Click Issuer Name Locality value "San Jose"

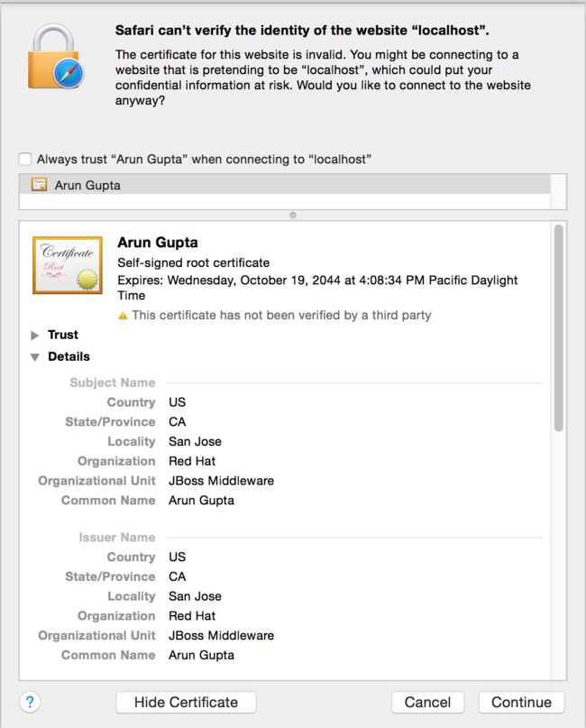click(x=195, y=596)
